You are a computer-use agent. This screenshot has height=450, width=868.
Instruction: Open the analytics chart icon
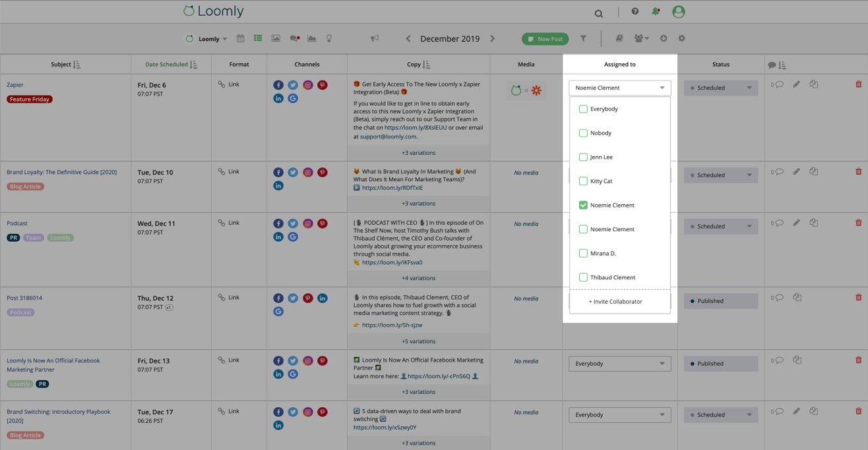point(312,39)
